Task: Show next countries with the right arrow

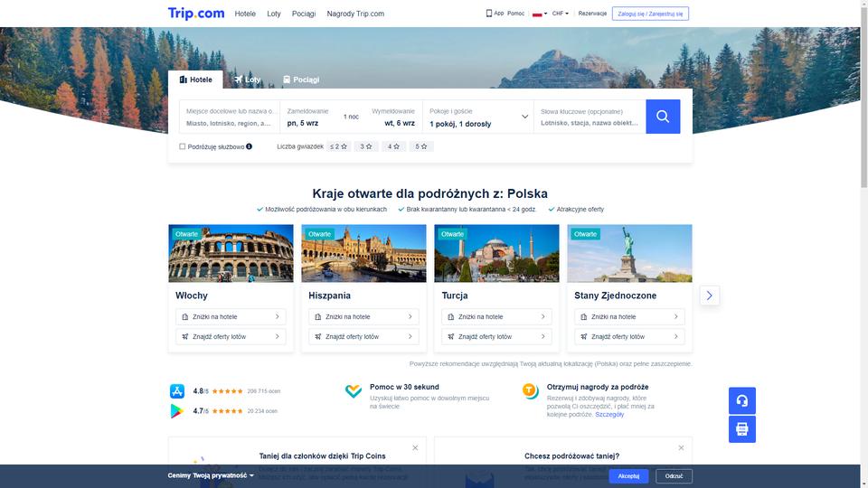Action: (x=709, y=296)
